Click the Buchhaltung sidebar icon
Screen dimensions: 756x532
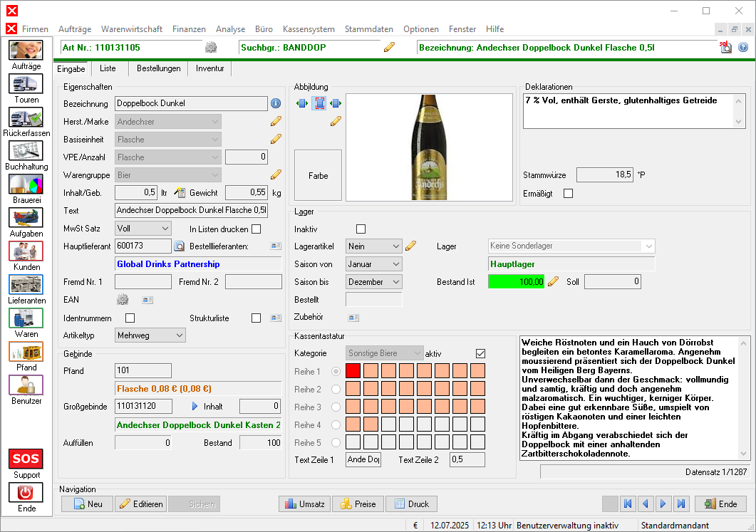[x=26, y=151]
